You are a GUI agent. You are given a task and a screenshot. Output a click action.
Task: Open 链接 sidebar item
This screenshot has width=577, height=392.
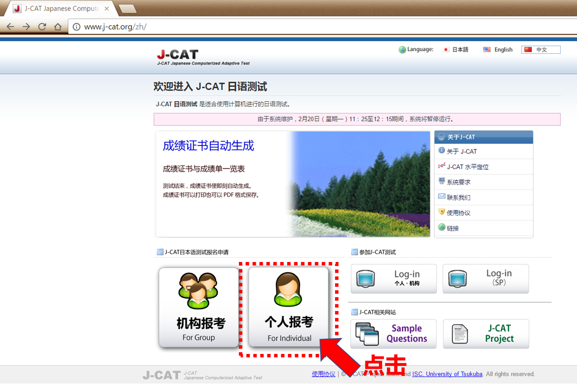(x=484, y=228)
